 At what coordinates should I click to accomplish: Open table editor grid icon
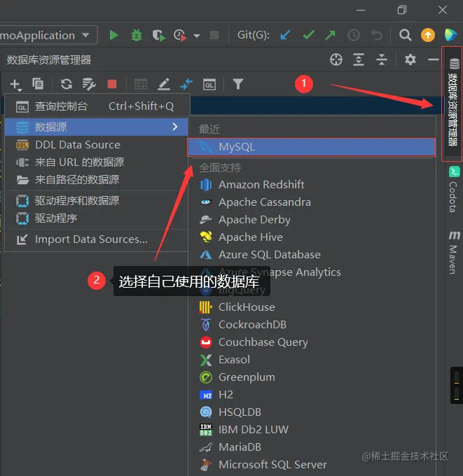click(x=141, y=85)
